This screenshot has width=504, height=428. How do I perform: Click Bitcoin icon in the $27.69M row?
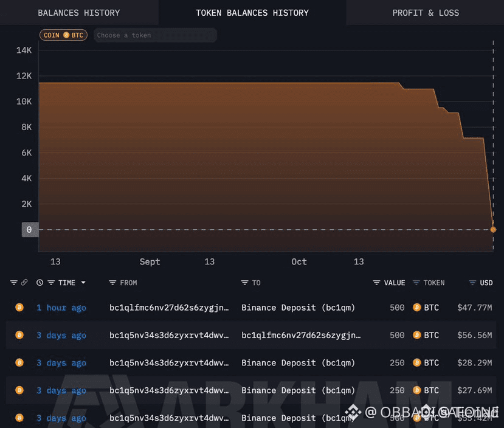coord(19,390)
